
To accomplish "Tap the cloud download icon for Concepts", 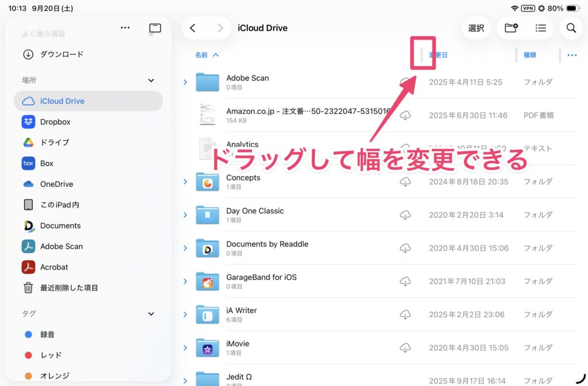I will click(405, 182).
